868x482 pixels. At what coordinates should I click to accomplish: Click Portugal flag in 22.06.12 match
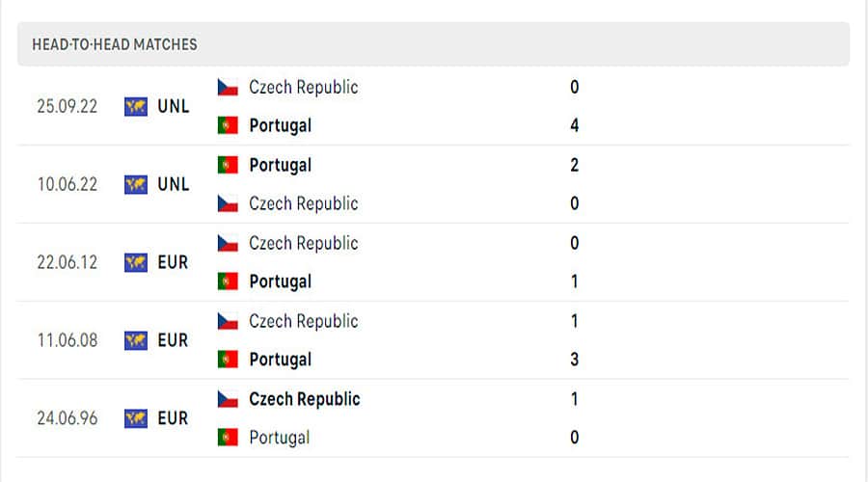(x=228, y=281)
